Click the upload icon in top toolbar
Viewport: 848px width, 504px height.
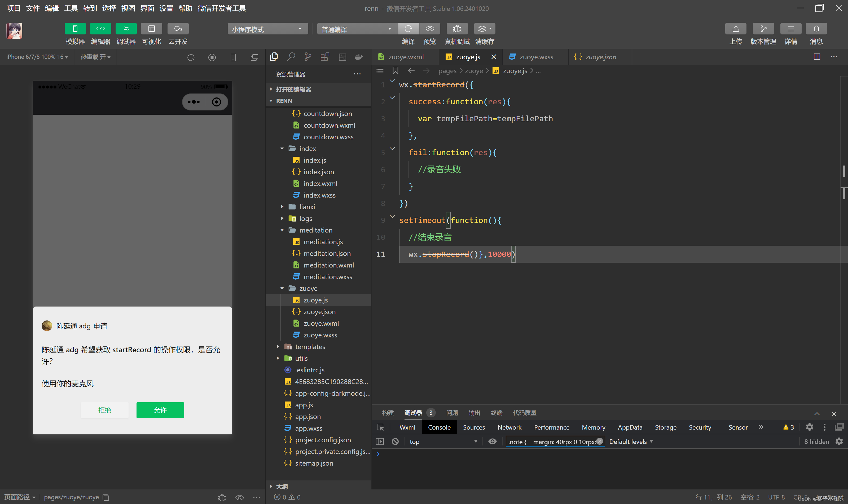click(736, 29)
